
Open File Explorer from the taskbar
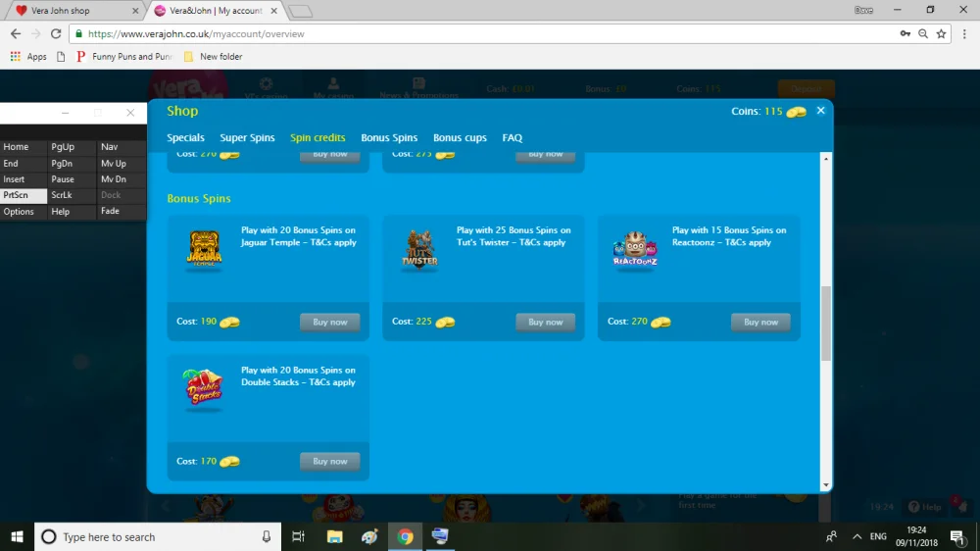click(x=335, y=536)
